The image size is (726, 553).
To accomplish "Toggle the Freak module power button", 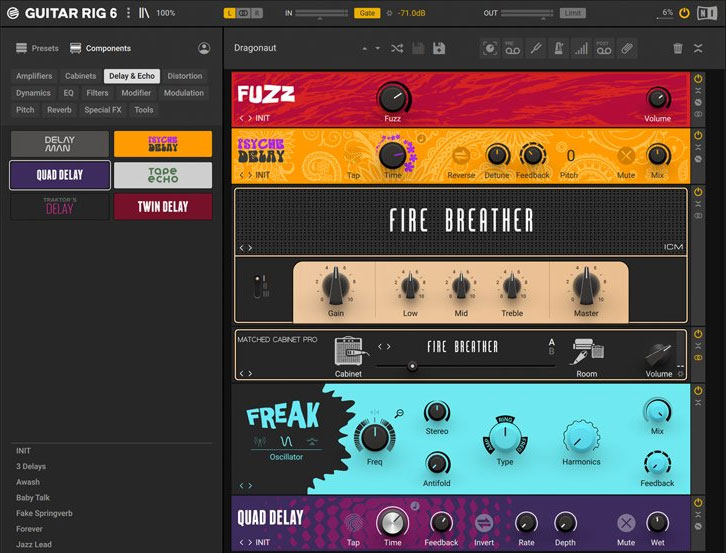I will pos(698,390).
